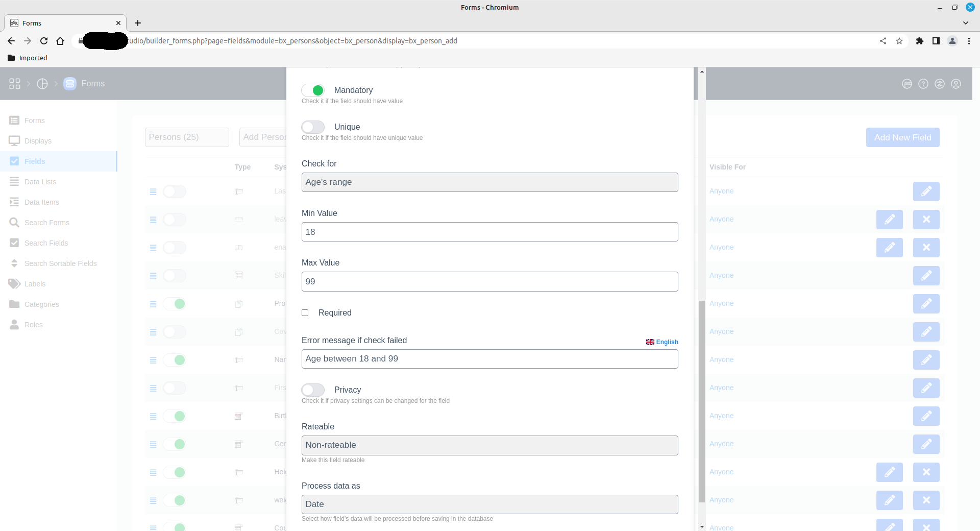Viewport: 980px width, 531px height.
Task: Click the help question mark icon
Action: click(923, 84)
